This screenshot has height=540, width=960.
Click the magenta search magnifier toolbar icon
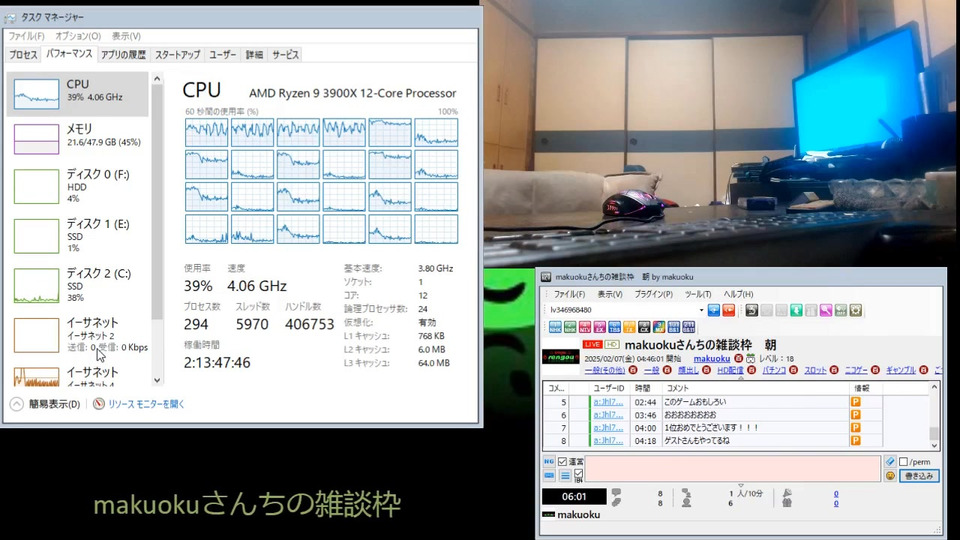(826, 310)
